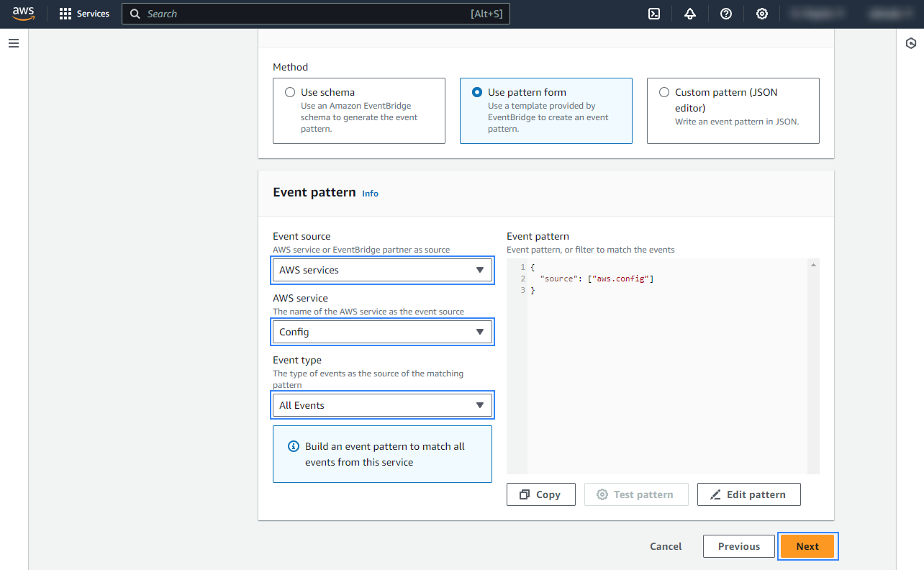Open the notifications bell
The width and height of the screenshot is (924, 570).
(x=690, y=14)
